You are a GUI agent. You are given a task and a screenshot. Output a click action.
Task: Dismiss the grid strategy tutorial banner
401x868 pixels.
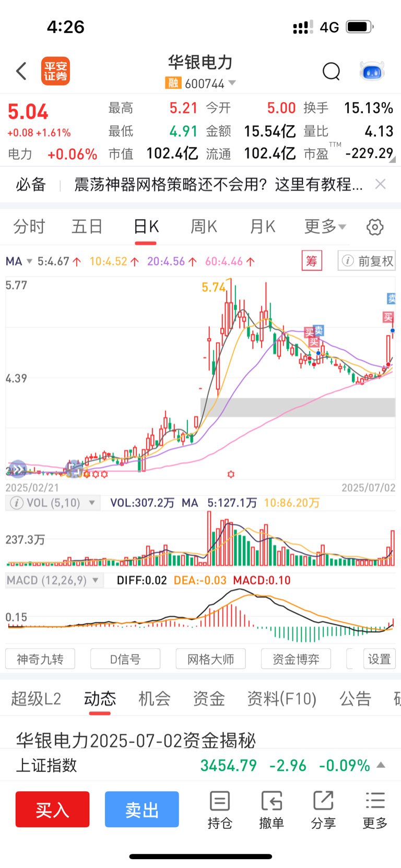tap(381, 184)
